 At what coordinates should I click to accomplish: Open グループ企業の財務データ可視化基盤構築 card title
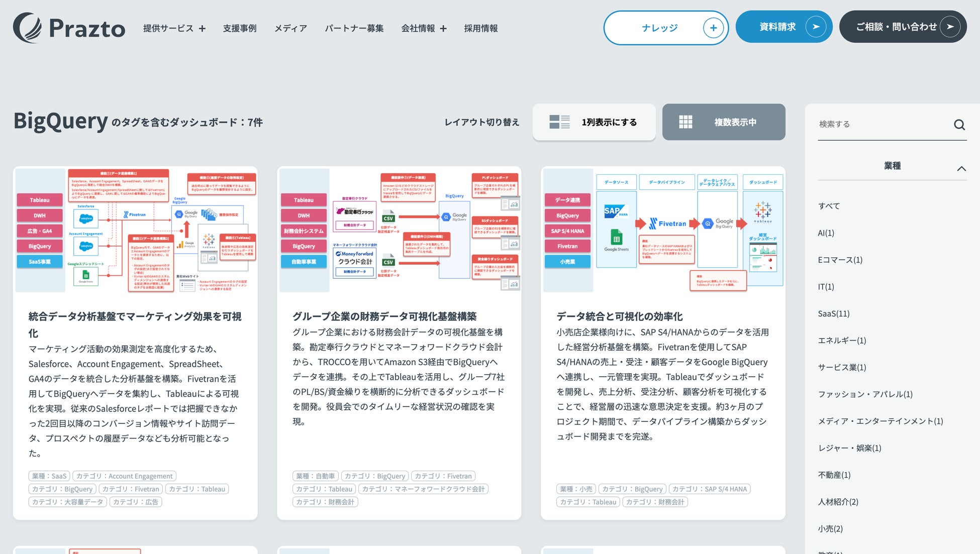pyautogui.click(x=384, y=316)
